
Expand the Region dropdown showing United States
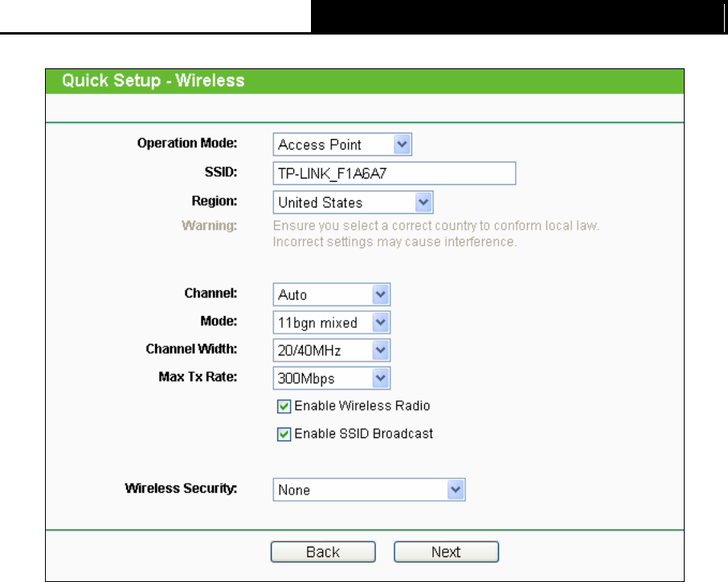click(353, 203)
